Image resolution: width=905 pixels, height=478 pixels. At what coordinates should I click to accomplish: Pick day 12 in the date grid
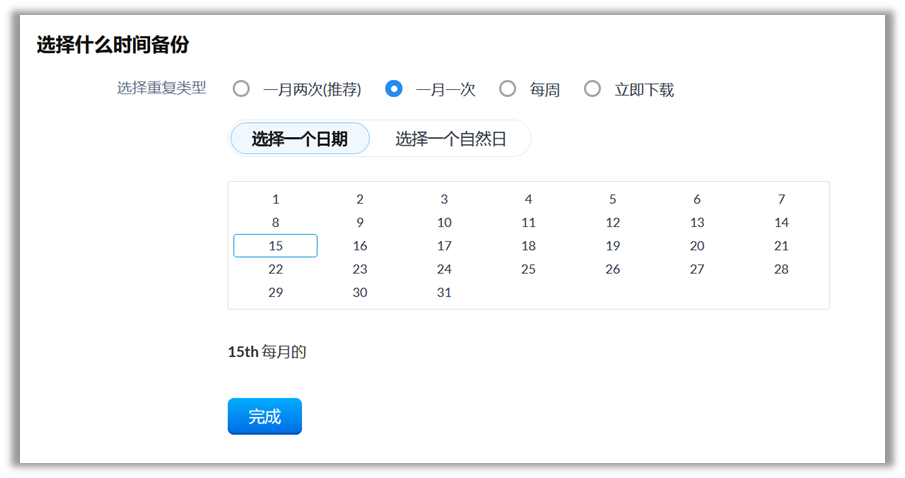click(613, 222)
